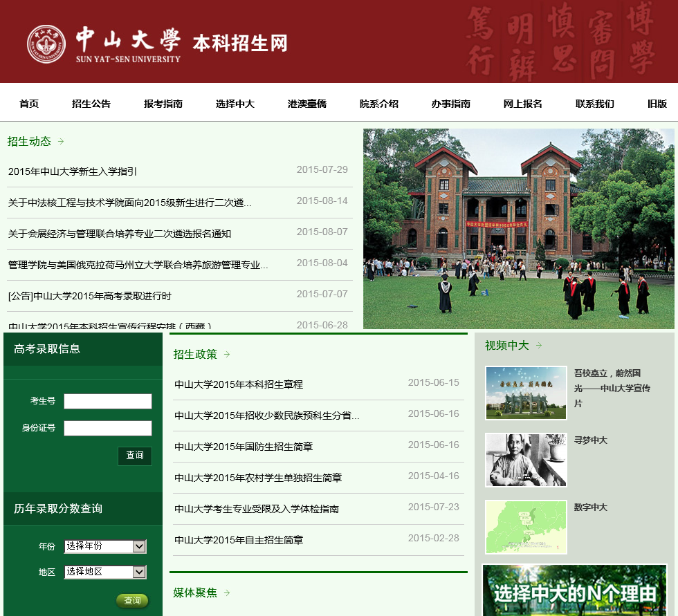Go to 办事指南 in the navigation bar
This screenshot has width=678, height=616.
click(451, 104)
